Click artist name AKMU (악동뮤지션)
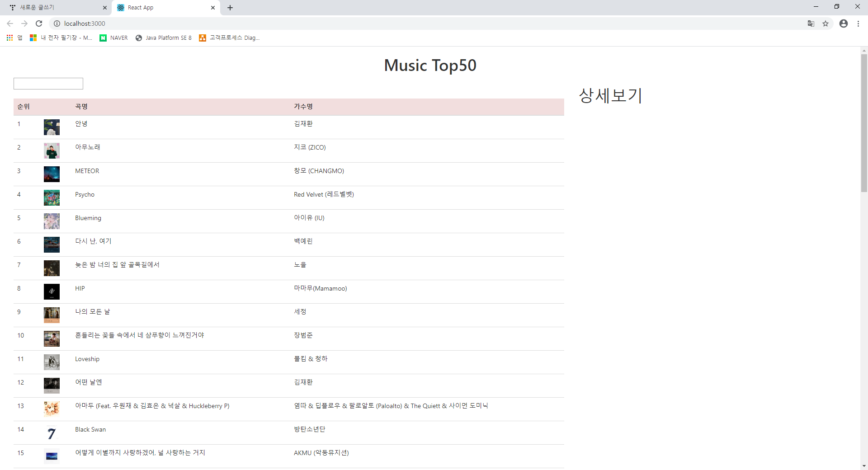Image resolution: width=868 pixels, height=470 pixels. point(321,453)
